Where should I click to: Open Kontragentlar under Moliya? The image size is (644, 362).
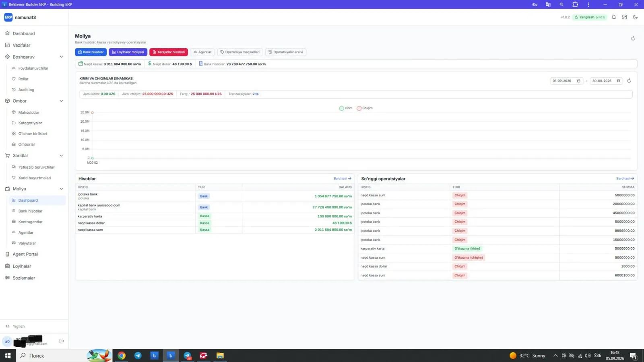click(30, 222)
